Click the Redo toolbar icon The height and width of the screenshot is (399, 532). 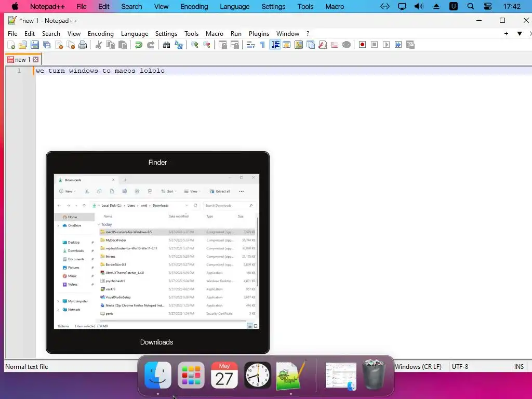tap(151, 45)
